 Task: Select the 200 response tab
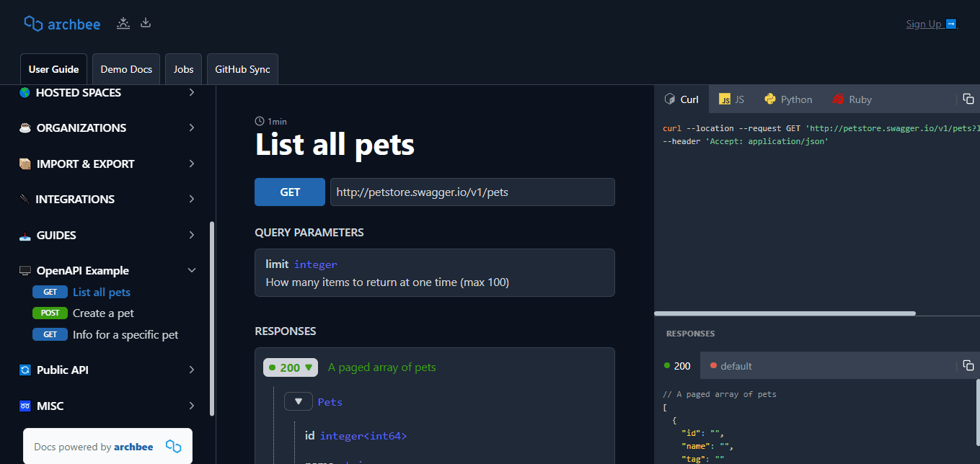click(677, 366)
